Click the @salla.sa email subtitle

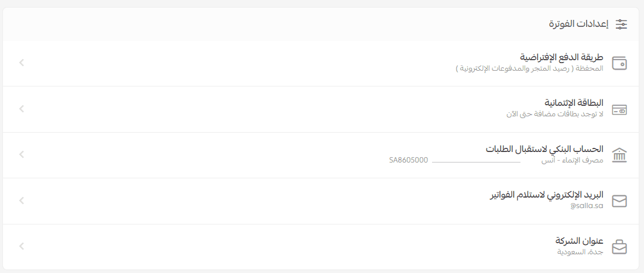click(x=587, y=206)
